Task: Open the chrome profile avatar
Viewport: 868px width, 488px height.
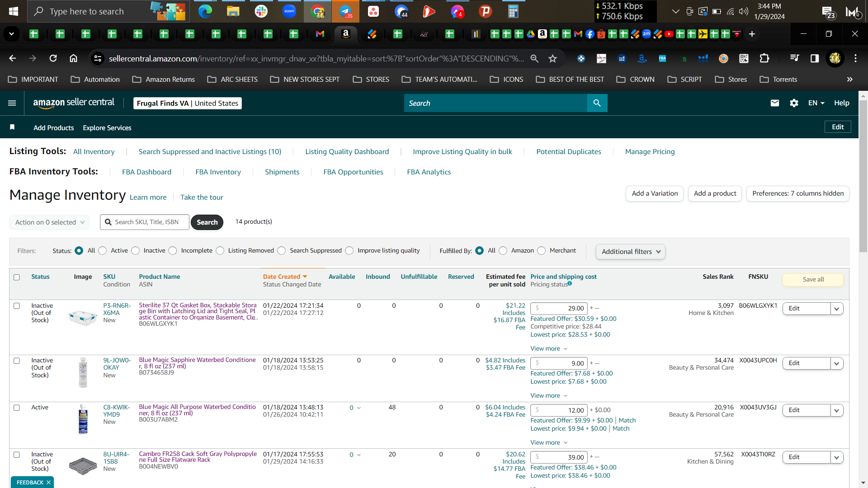Action: pos(835,58)
